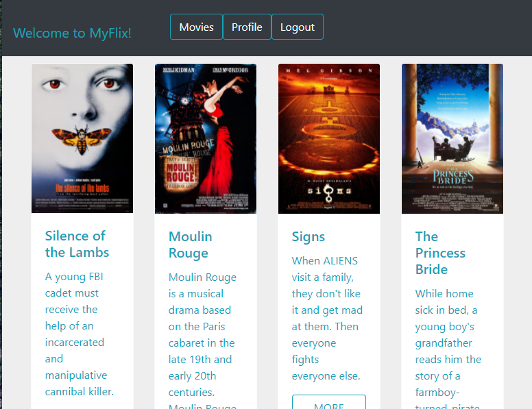
Task: Open the Moulin Rouge poster image
Action: point(206,138)
